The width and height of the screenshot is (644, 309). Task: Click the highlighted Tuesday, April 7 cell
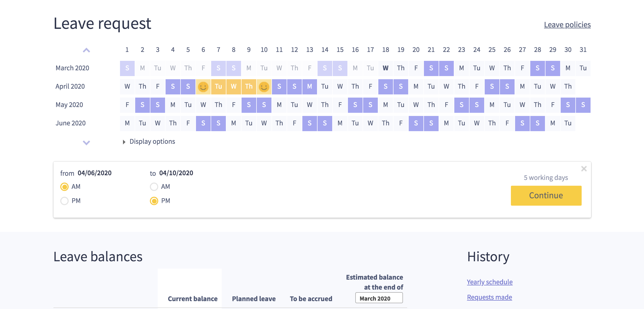coord(218,87)
